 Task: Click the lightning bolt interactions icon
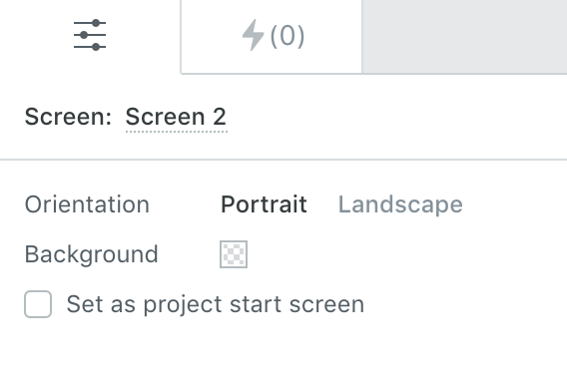point(253,35)
